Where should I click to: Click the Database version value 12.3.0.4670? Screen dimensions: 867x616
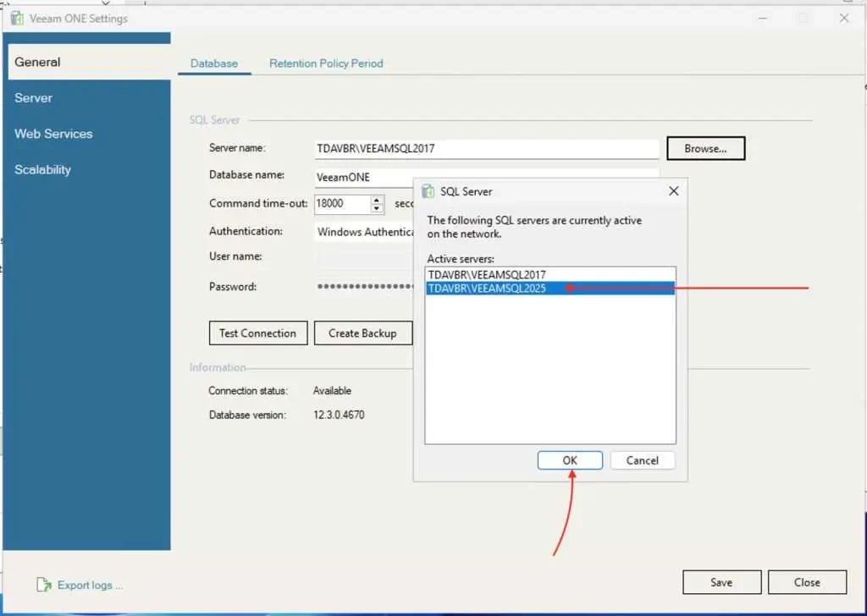[339, 415]
